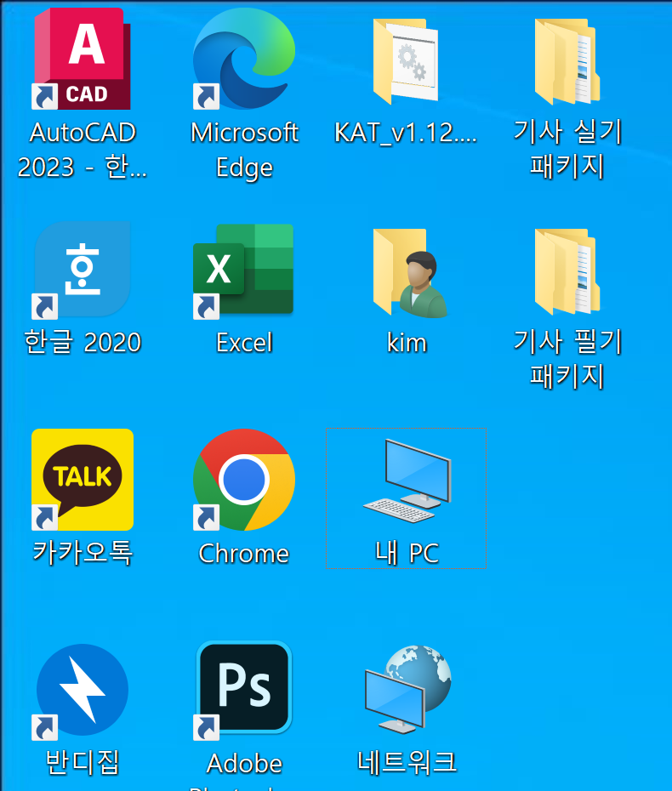The height and width of the screenshot is (791, 672).
Task: Click the "Adobe" label under Ps icon
Action: pyautogui.click(x=244, y=763)
